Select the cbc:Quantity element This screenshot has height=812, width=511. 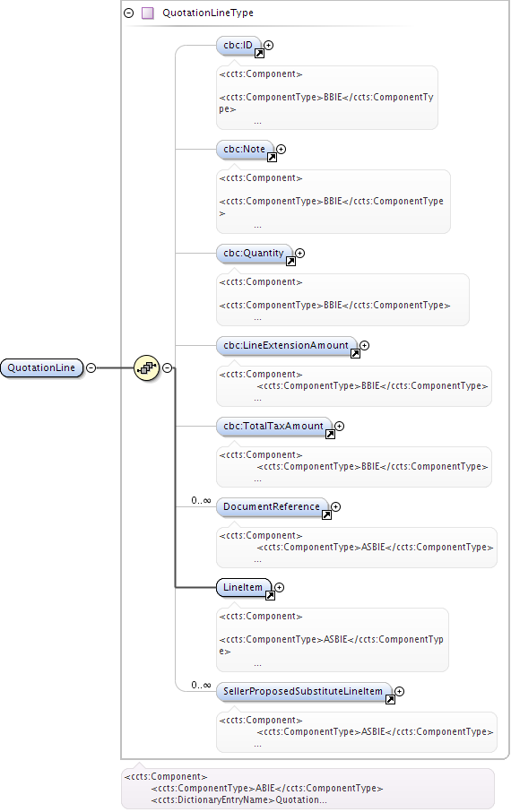[x=254, y=254]
